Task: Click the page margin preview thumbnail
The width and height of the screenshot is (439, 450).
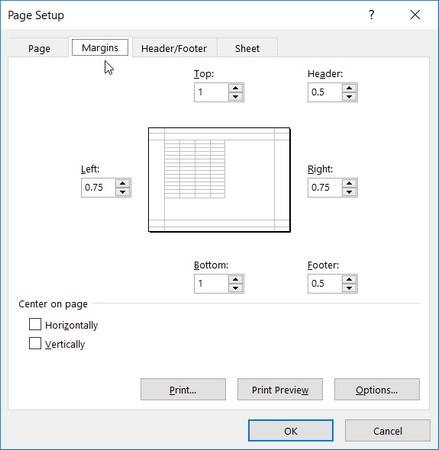Action: click(219, 179)
